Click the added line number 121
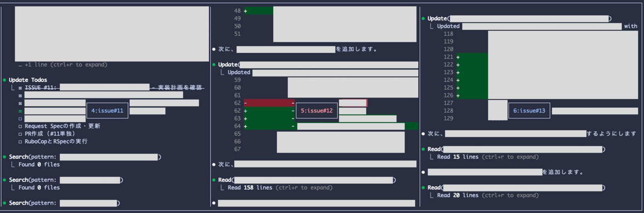 coord(448,57)
